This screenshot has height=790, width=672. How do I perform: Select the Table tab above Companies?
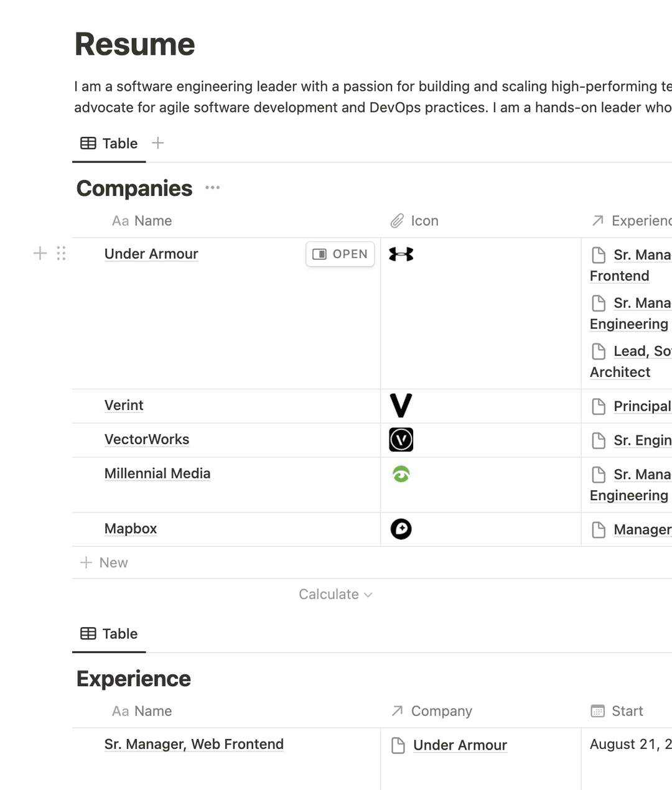(110, 144)
